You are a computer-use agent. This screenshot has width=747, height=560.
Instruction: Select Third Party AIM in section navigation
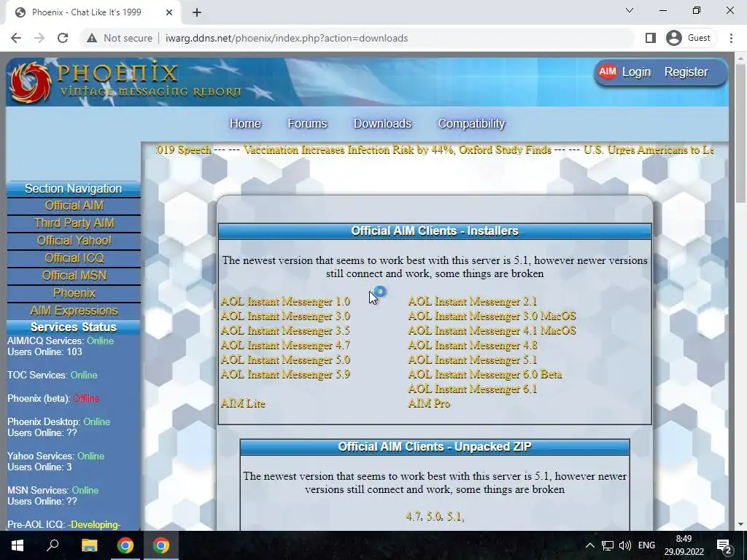pyautogui.click(x=74, y=223)
